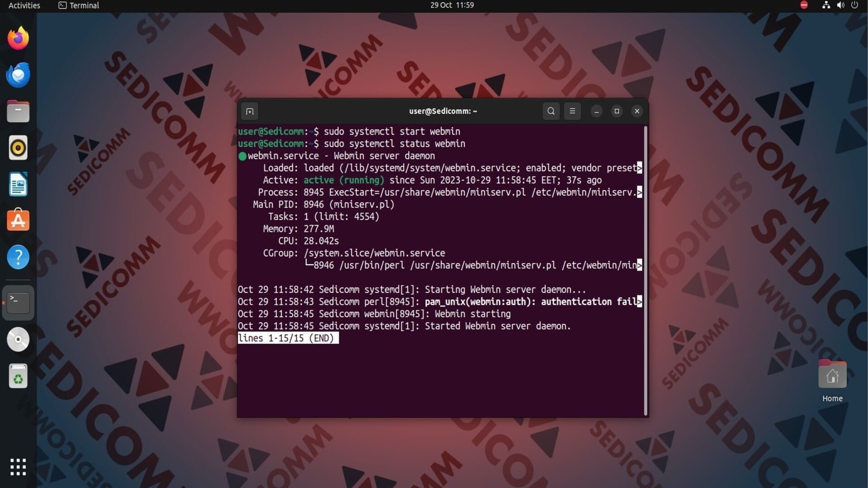Click the network status icon

click(x=826, y=5)
